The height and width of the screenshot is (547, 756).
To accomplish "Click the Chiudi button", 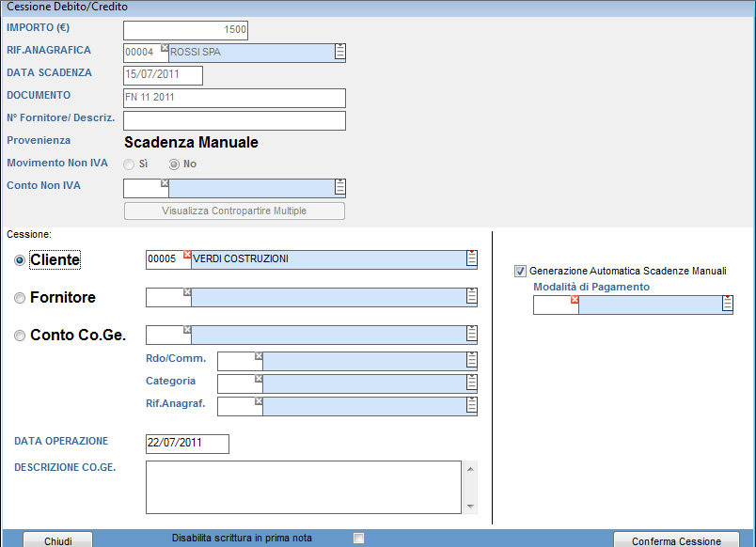I will click(x=58, y=540).
